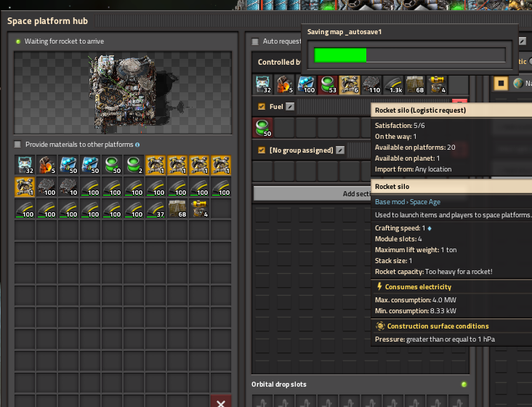The width and height of the screenshot is (532, 407).
Task: Click the rails summary slot showing 1.3k
Action: point(393,85)
